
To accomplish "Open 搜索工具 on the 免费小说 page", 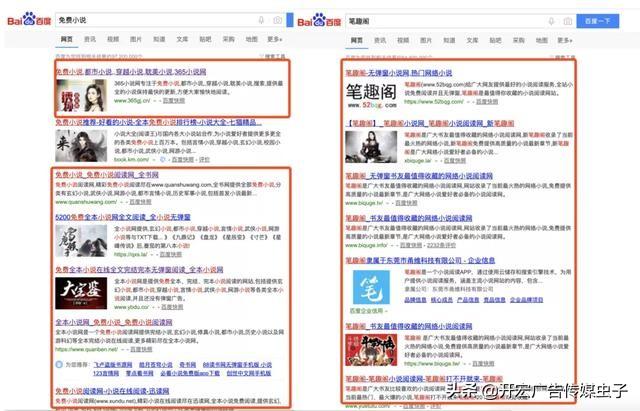I will 273,56.
